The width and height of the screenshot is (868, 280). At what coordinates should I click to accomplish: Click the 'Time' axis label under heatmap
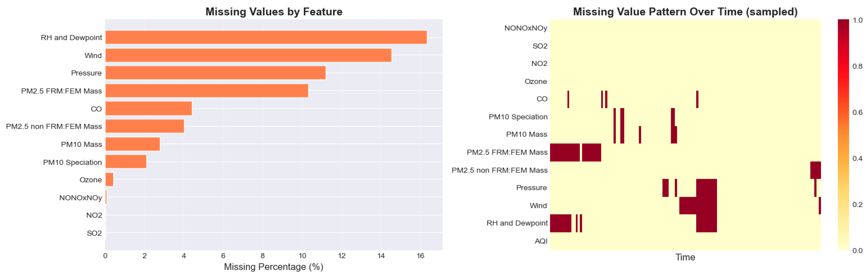pos(685,257)
